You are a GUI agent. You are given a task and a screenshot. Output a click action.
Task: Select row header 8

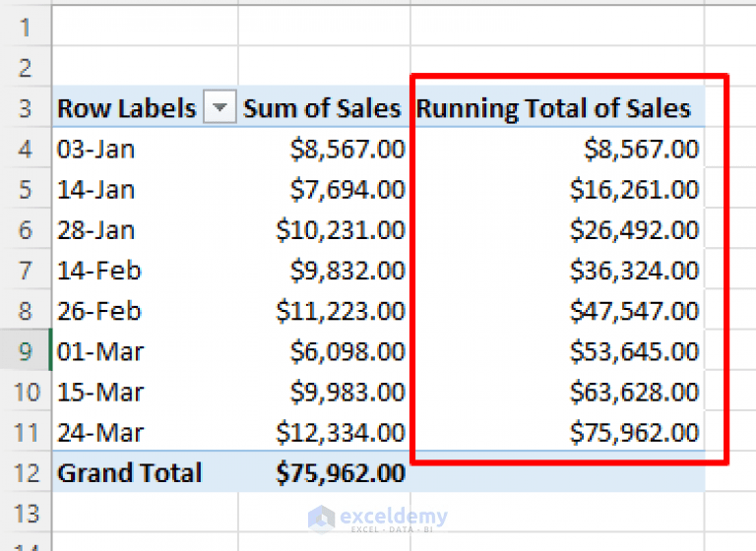click(x=26, y=310)
